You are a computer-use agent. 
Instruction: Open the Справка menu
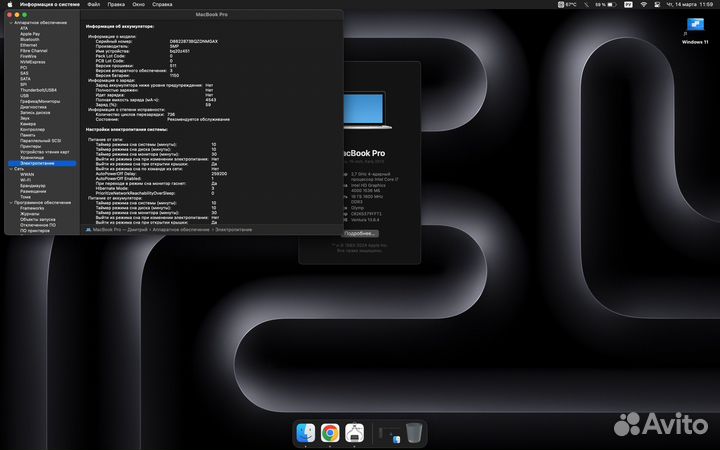pos(162,5)
